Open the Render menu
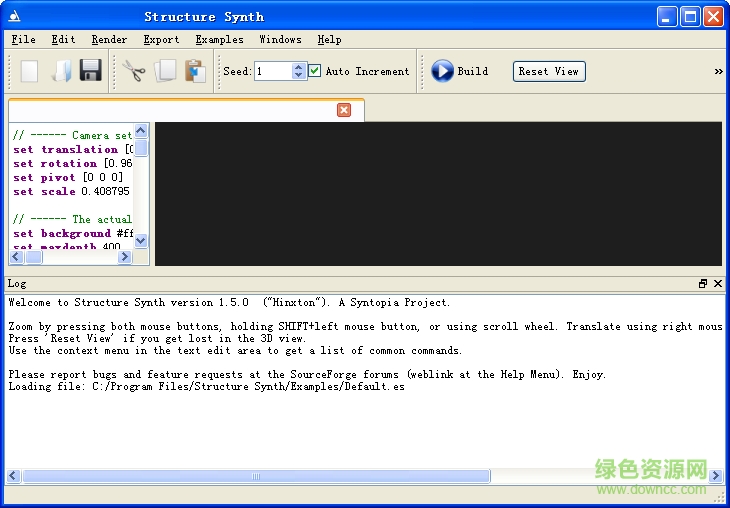The width and height of the screenshot is (730, 508). pyautogui.click(x=109, y=40)
